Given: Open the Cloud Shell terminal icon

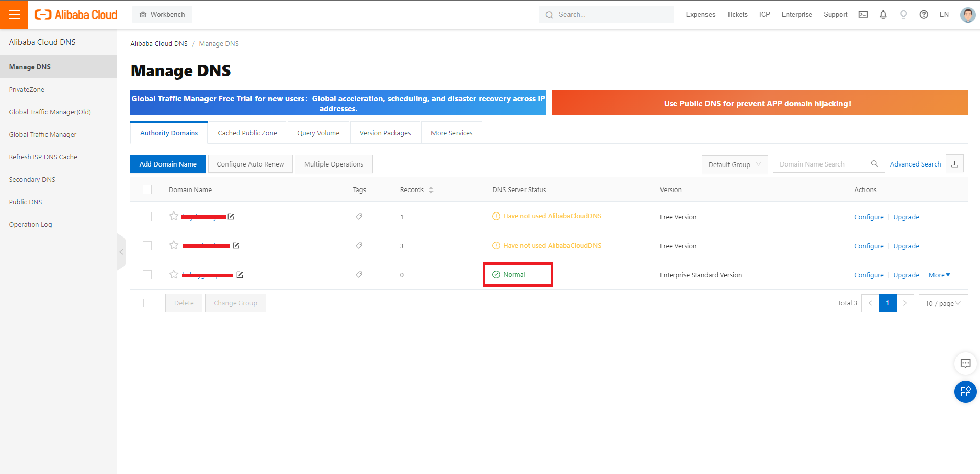Looking at the screenshot, I should tap(863, 14).
